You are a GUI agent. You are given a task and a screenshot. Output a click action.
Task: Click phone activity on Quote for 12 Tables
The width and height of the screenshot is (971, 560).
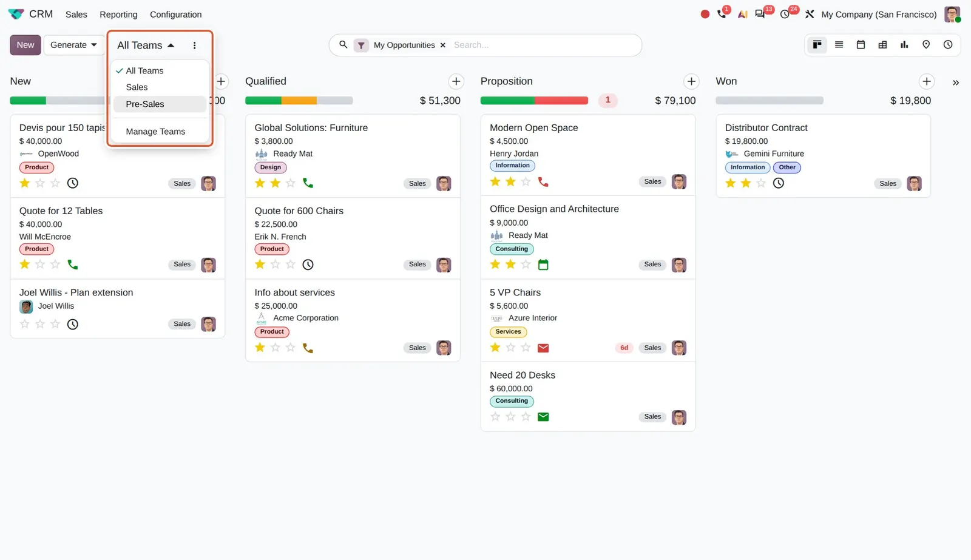(x=72, y=265)
